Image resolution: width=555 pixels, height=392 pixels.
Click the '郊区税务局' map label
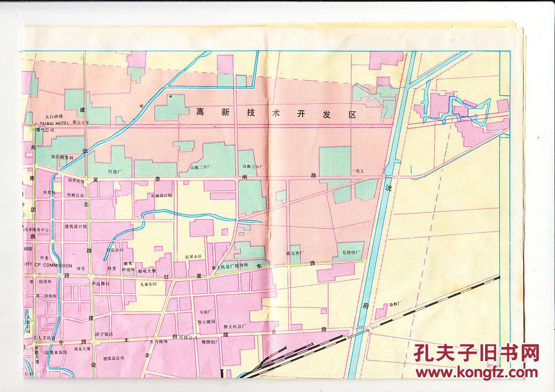click(x=62, y=157)
